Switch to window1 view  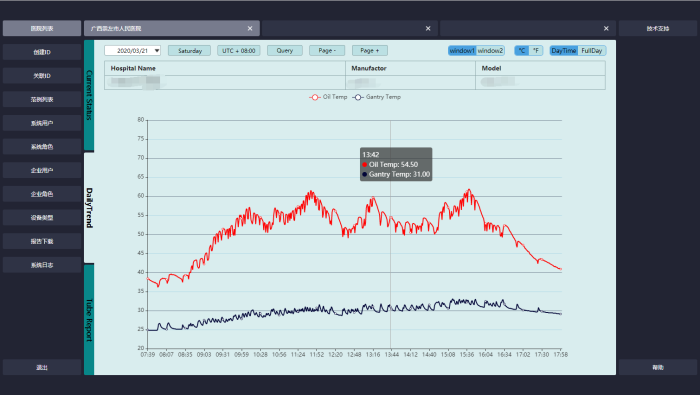pyautogui.click(x=462, y=51)
